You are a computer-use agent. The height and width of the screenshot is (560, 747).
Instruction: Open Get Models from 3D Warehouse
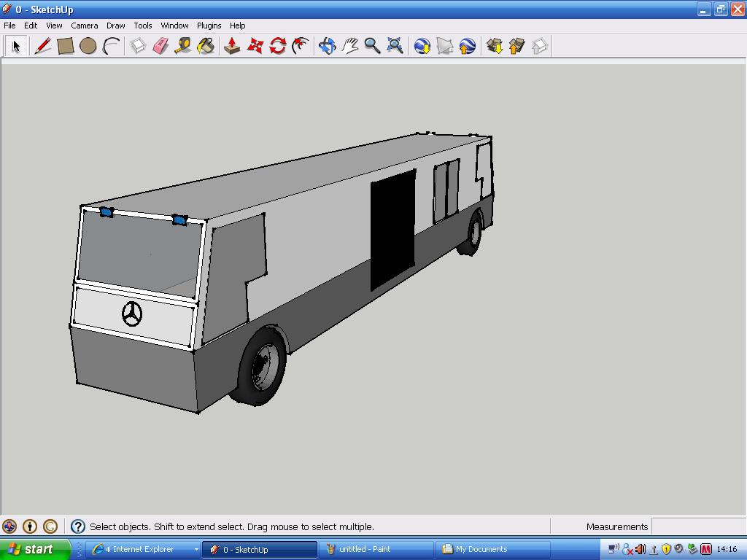(495, 46)
